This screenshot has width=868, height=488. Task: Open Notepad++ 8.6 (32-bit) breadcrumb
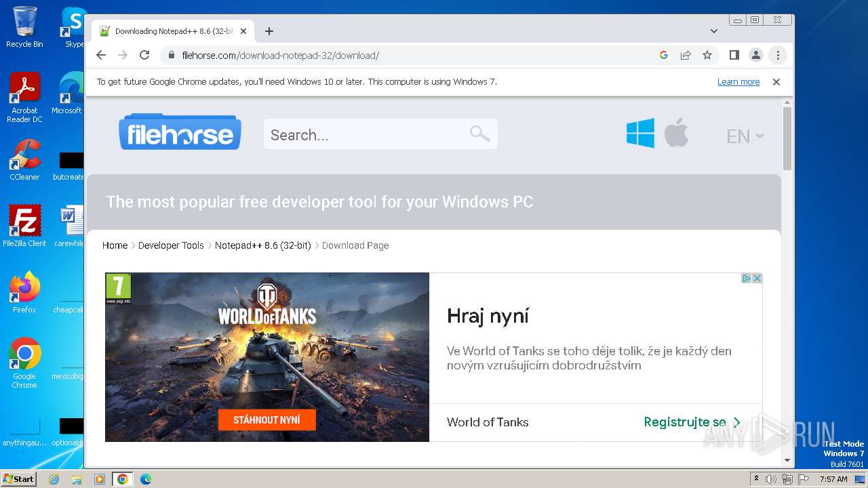tap(262, 245)
